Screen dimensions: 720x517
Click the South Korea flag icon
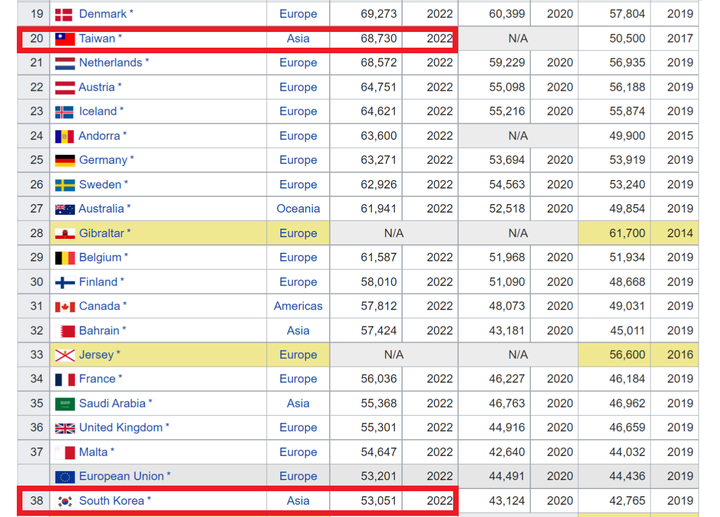(x=65, y=501)
